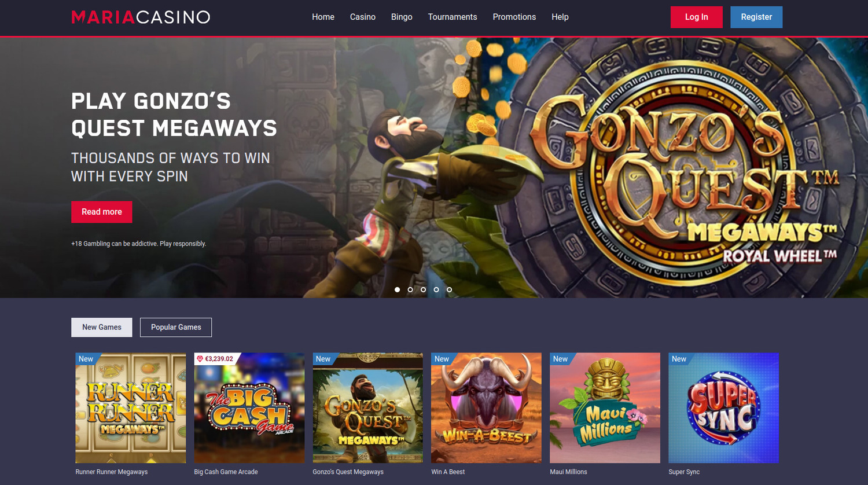Select the New Games tab
The height and width of the screenshot is (485, 868).
[x=102, y=327]
